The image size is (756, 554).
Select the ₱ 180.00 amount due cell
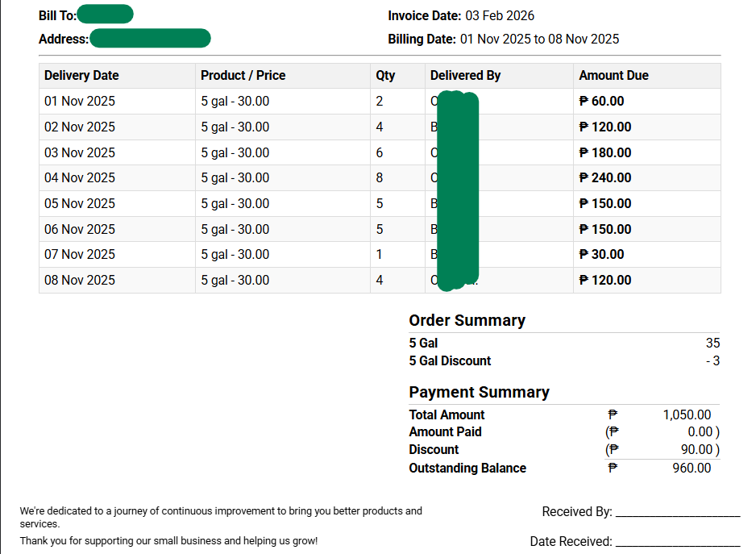click(604, 153)
